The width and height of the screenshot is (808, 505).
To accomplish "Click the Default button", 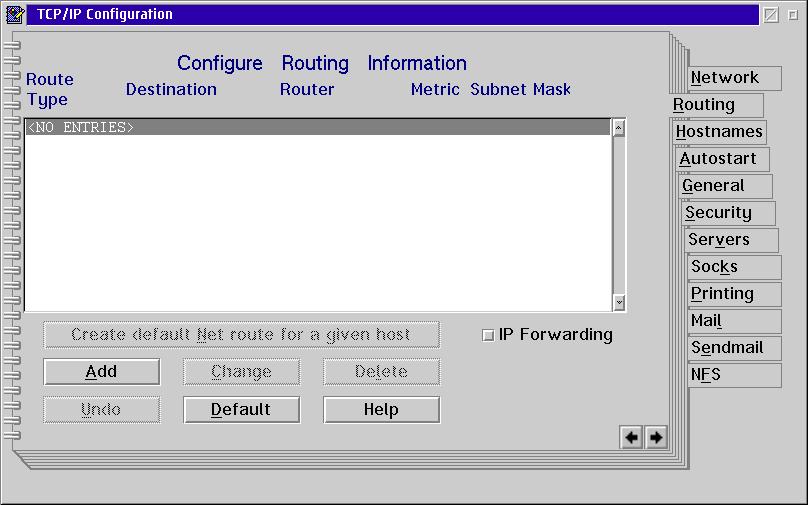I will [x=241, y=409].
